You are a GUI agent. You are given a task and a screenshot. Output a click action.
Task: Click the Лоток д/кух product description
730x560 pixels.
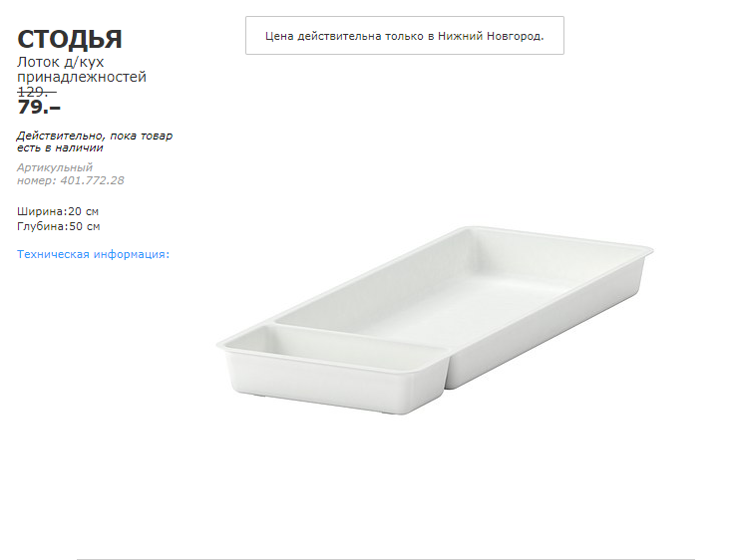point(61,62)
